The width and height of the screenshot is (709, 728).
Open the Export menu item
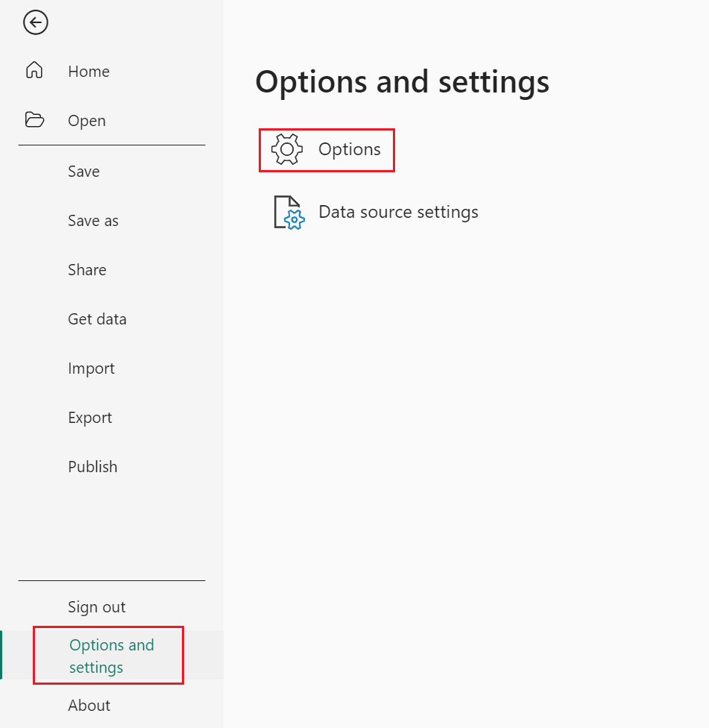click(89, 417)
